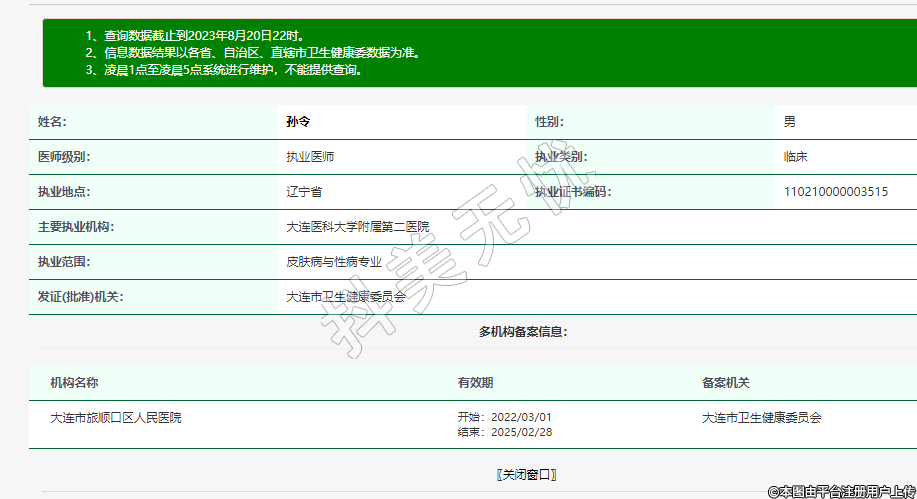Click the 临床 category value
The image size is (917, 499).
(x=795, y=157)
